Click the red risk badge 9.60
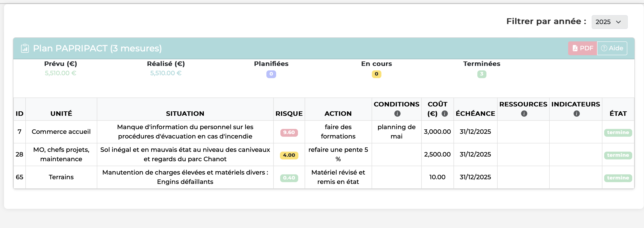The image size is (644, 228). 289,133
